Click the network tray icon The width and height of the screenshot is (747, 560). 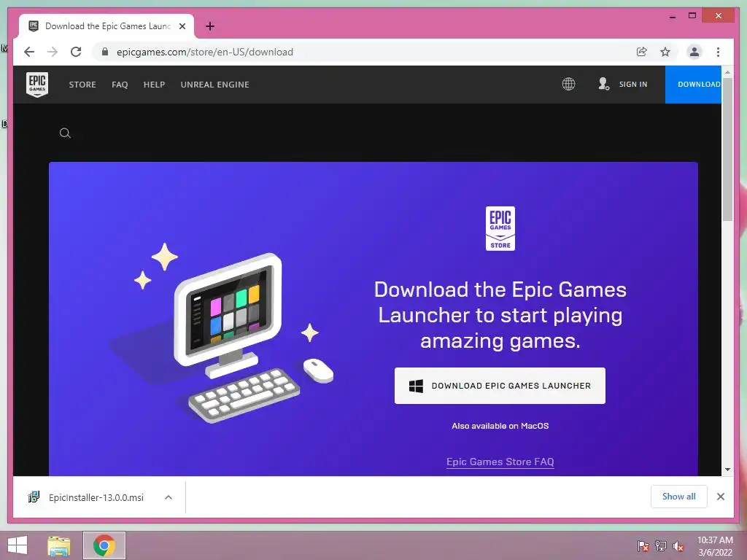click(660, 545)
